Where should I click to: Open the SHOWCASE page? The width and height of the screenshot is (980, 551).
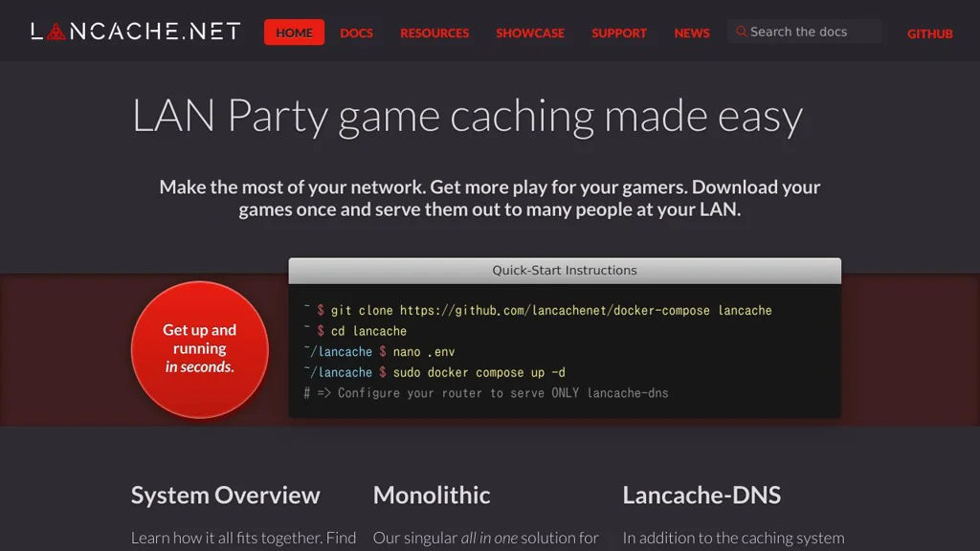[x=530, y=33]
